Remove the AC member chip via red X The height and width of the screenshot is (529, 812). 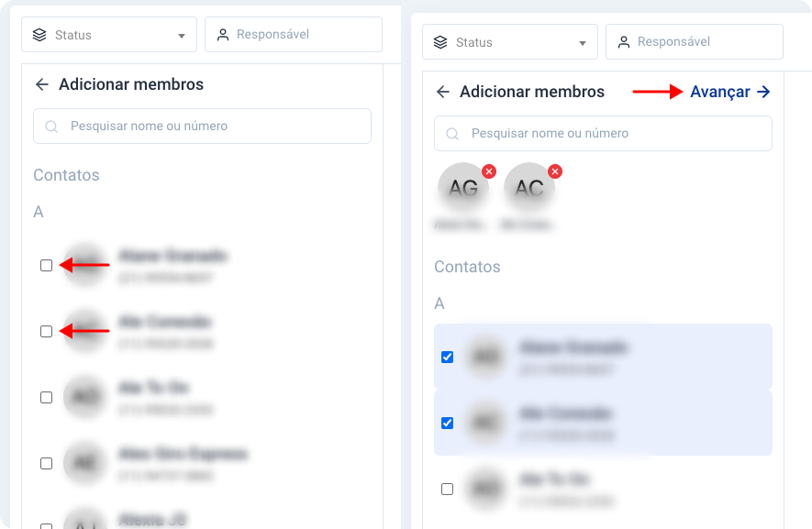[x=555, y=171]
